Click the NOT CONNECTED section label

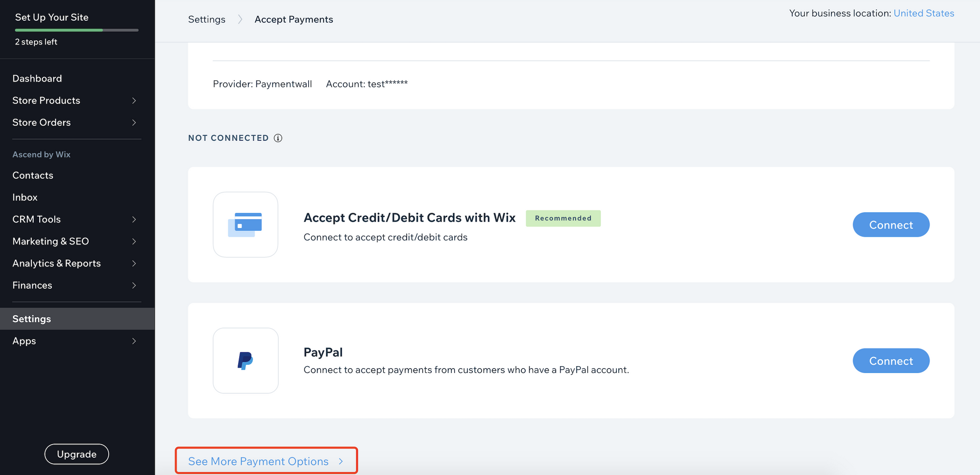(x=228, y=138)
